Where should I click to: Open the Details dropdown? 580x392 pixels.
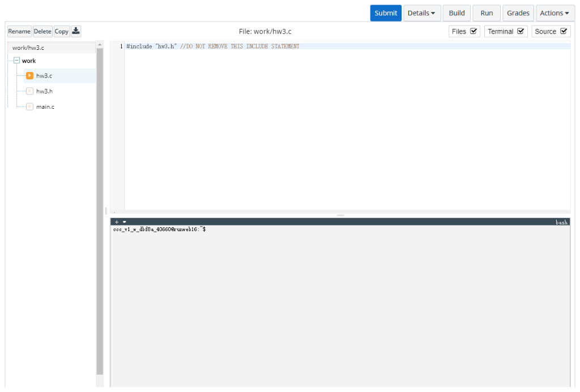point(421,12)
